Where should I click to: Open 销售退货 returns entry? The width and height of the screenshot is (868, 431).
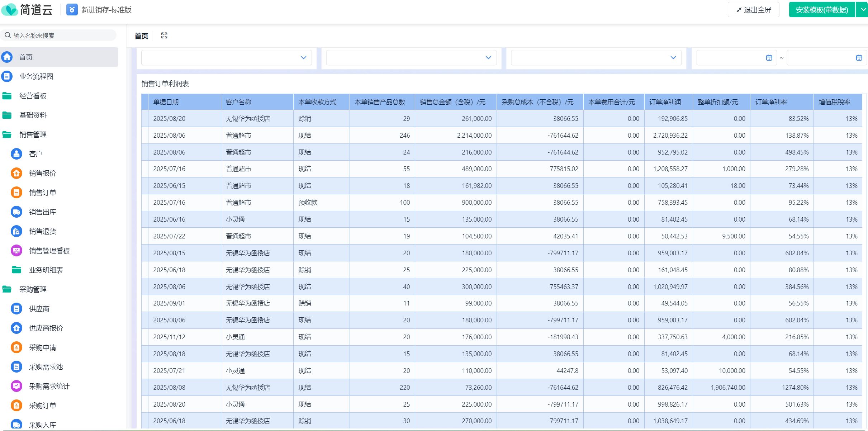(42, 231)
